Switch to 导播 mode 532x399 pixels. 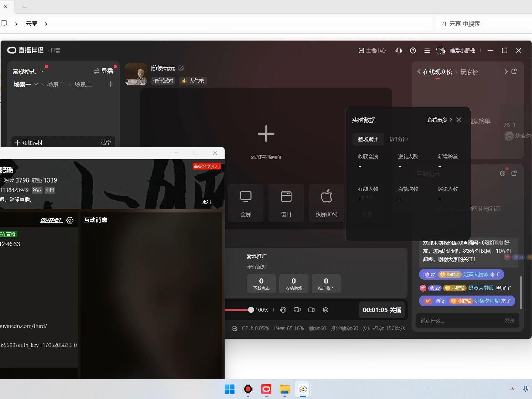[x=103, y=71]
